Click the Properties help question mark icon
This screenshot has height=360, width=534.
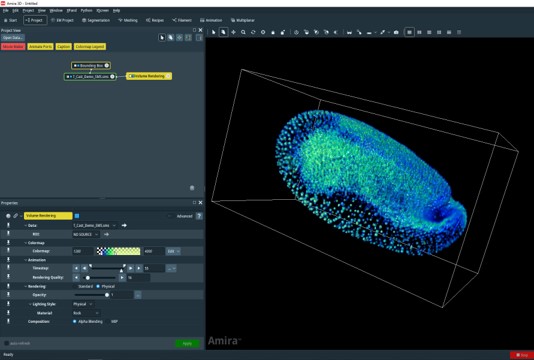[x=199, y=216]
